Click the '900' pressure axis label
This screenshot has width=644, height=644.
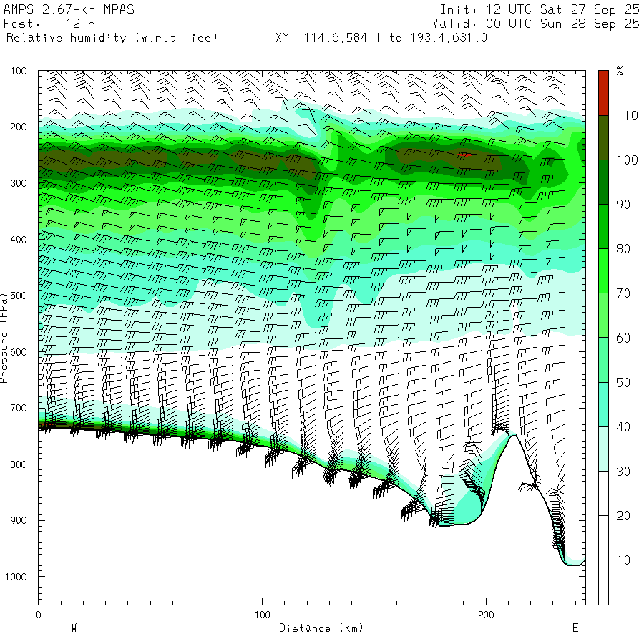click(x=19, y=520)
